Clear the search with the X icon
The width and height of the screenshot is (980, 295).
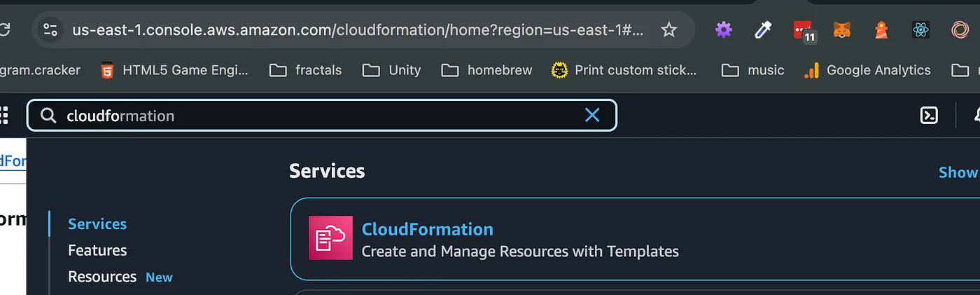coord(592,115)
